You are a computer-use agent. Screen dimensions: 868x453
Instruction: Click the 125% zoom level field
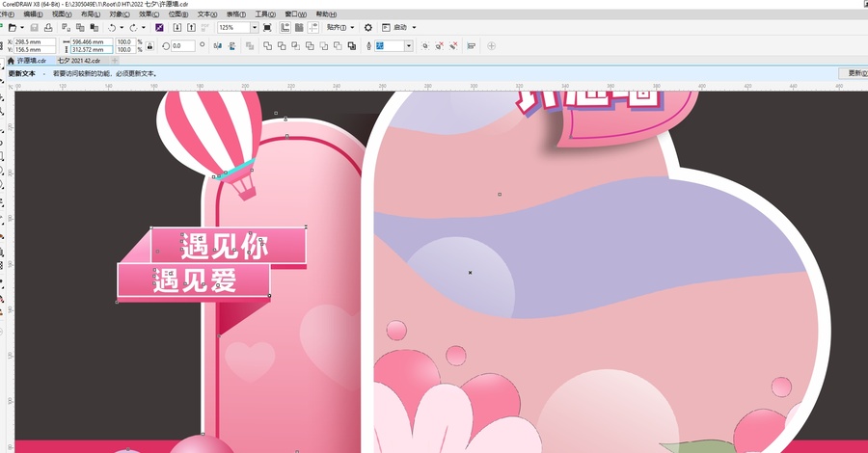click(x=233, y=28)
